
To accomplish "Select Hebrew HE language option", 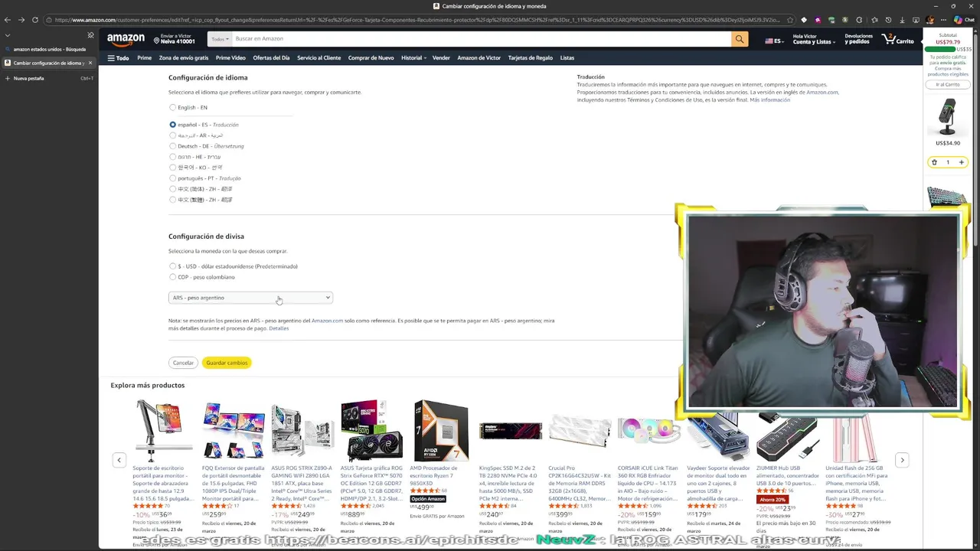I will pos(173,157).
